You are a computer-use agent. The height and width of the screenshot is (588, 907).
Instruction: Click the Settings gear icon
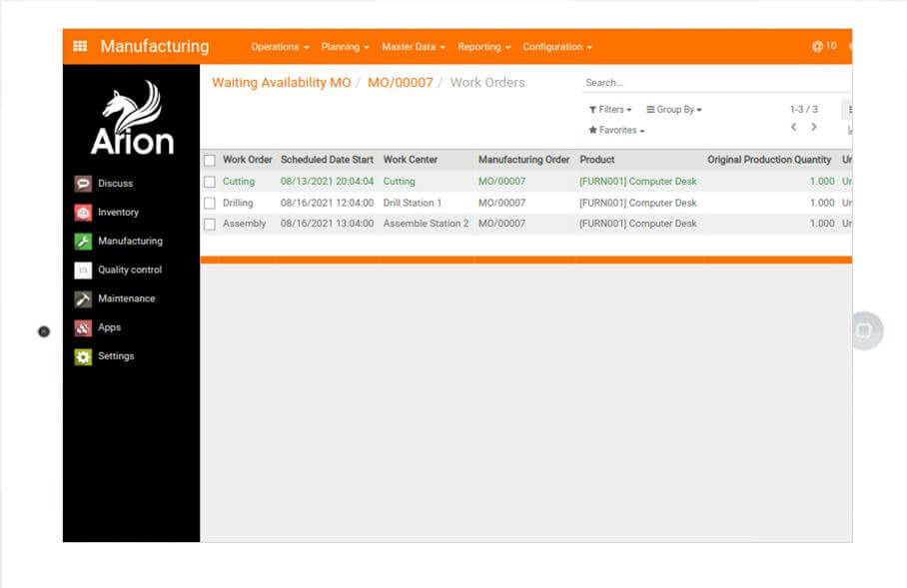pos(83,356)
